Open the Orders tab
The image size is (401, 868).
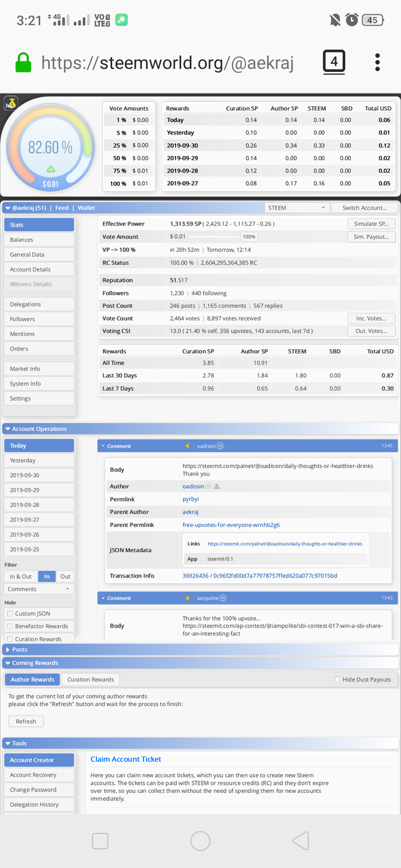point(39,349)
